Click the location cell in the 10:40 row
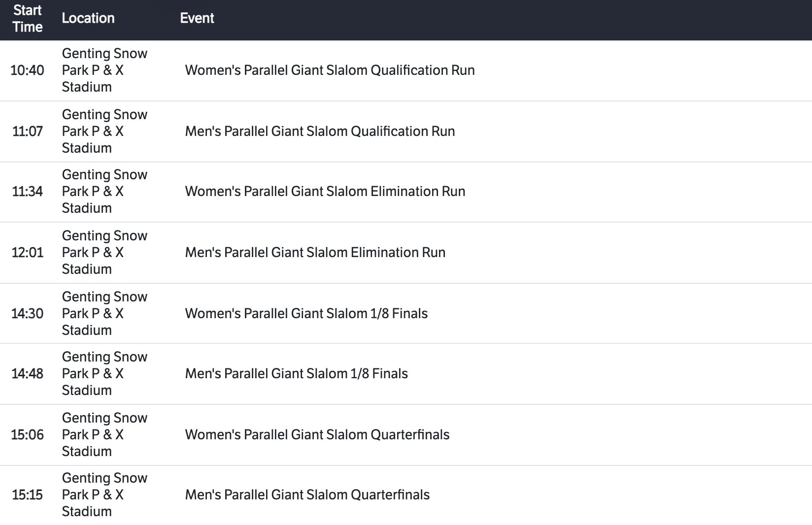This screenshot has width=812, height=525. point(104,70)
